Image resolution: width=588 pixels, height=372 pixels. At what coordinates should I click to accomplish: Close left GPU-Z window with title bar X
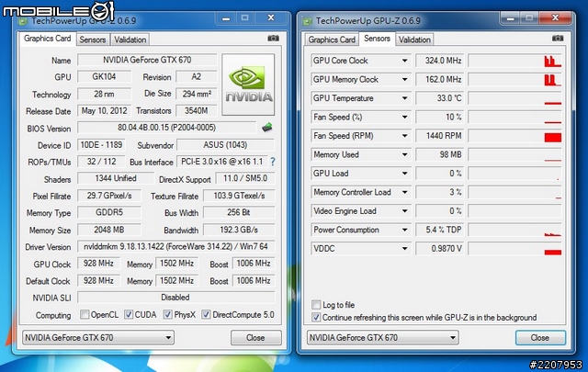271,17
